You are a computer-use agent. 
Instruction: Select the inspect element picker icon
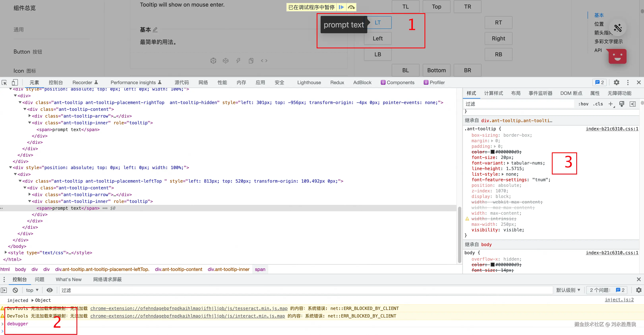(x=4, y=82)
